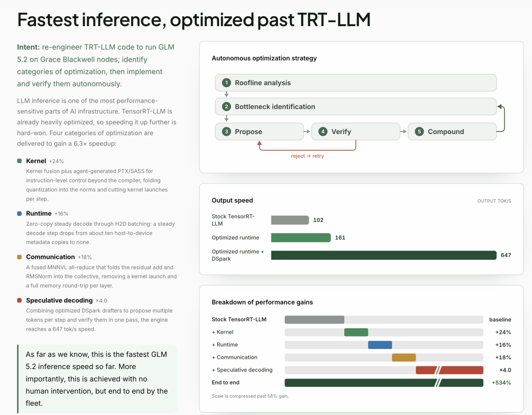Click the green Optimized runtime output speed bar
This screenshot has width=532, height=415.
point(300,238)
